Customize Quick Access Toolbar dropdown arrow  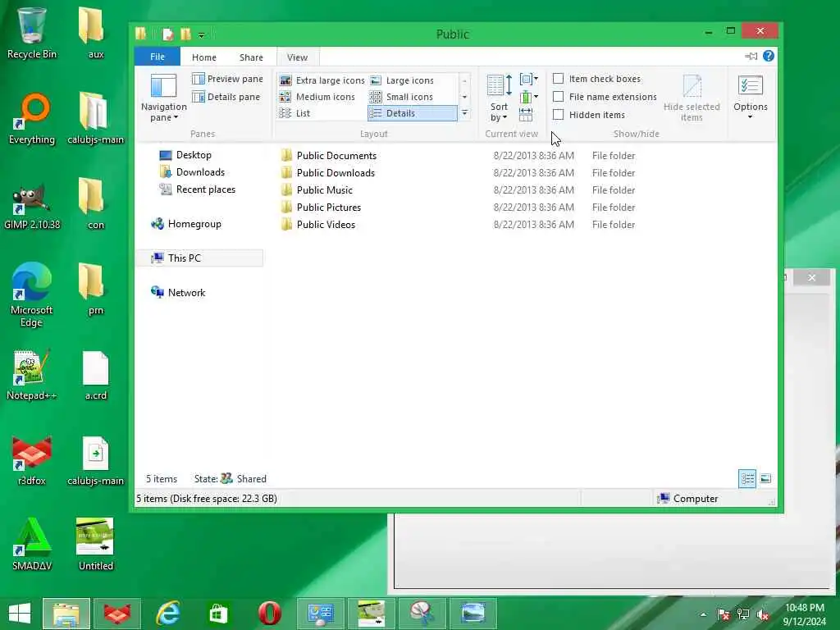point(202,35)
